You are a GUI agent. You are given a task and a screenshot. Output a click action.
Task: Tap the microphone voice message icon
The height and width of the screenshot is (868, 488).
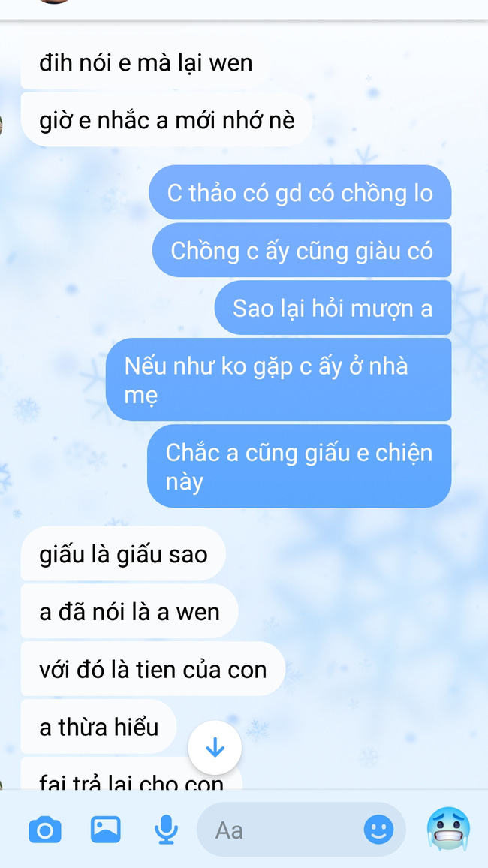166,830
